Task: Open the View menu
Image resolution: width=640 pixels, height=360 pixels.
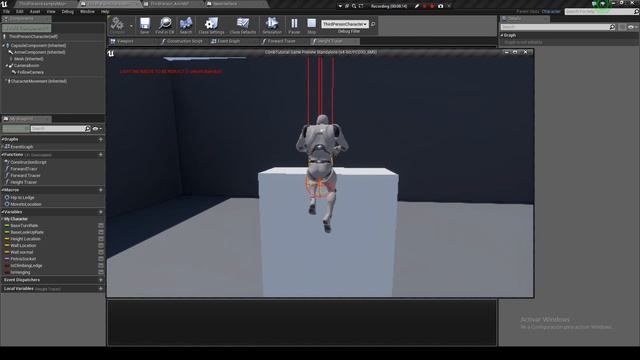Action: pyautogui.click(x=51, y=11)
